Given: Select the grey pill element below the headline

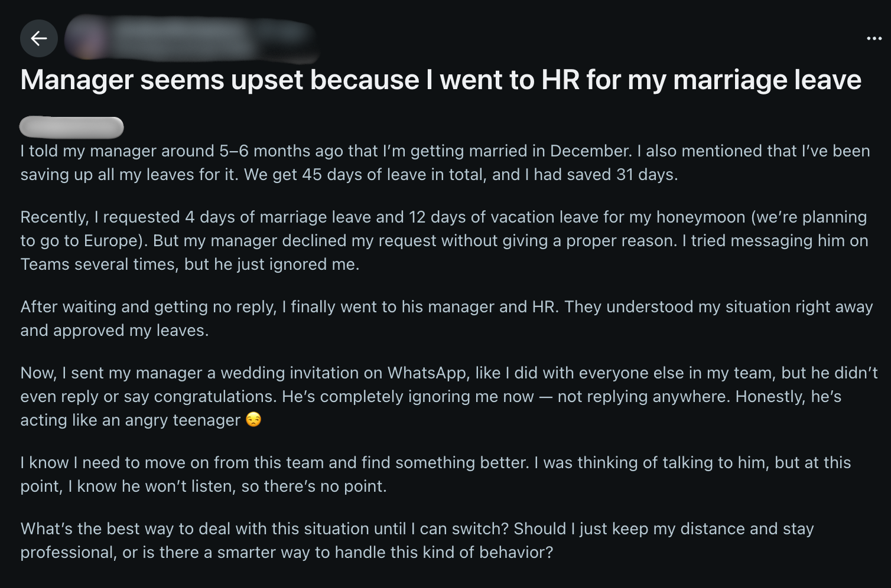Looking at the screenshot, I should coord(71,127).
